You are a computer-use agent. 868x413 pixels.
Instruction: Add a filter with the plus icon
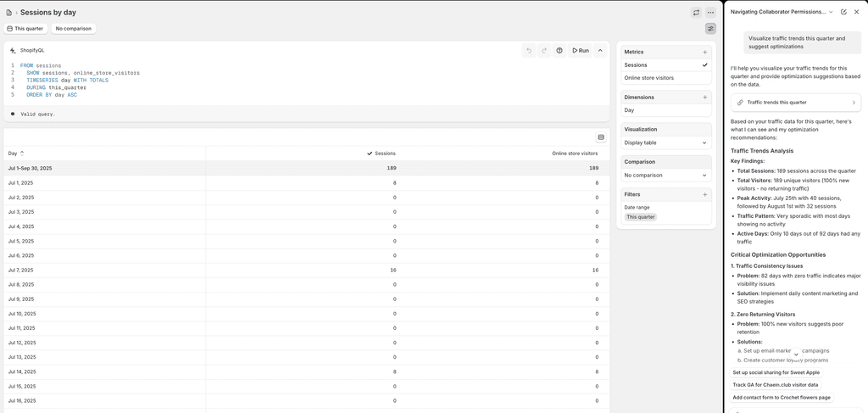pyautogui.click(x=704, y=195)
